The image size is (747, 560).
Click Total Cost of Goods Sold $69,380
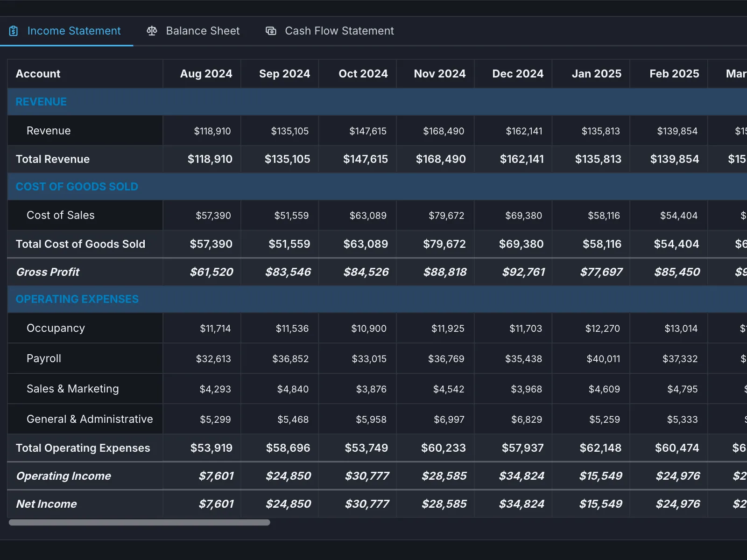(521, 244)
